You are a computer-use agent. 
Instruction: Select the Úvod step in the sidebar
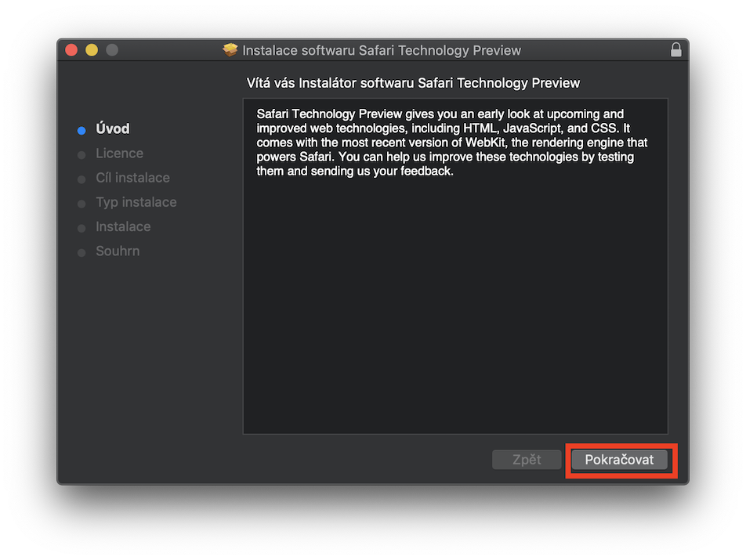(x=113, y=129)
